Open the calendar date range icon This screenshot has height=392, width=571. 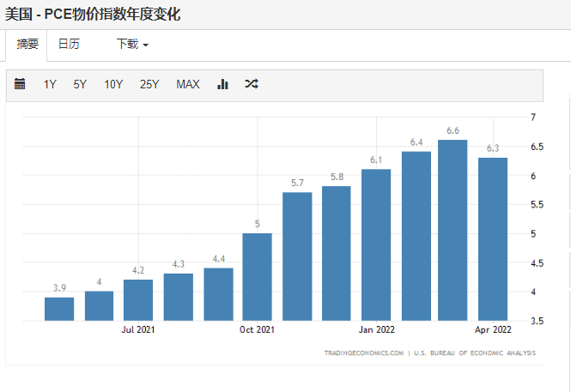20,84
